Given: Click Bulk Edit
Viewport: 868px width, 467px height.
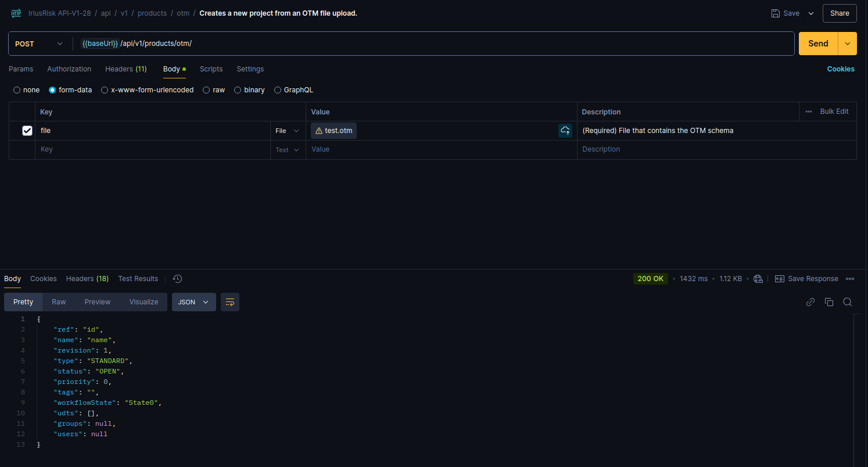Looking at the screenshot, I should (x=834, y=112).
